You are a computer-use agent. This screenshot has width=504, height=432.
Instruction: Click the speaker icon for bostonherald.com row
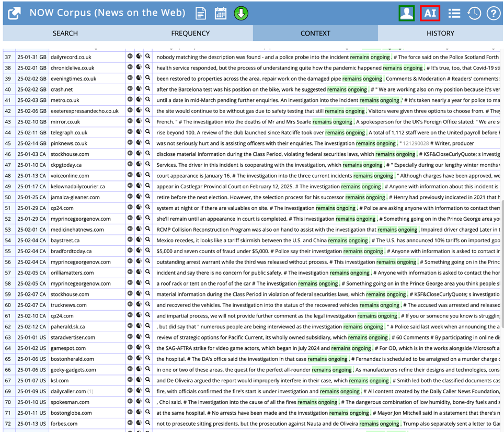(x=130, y=358)
